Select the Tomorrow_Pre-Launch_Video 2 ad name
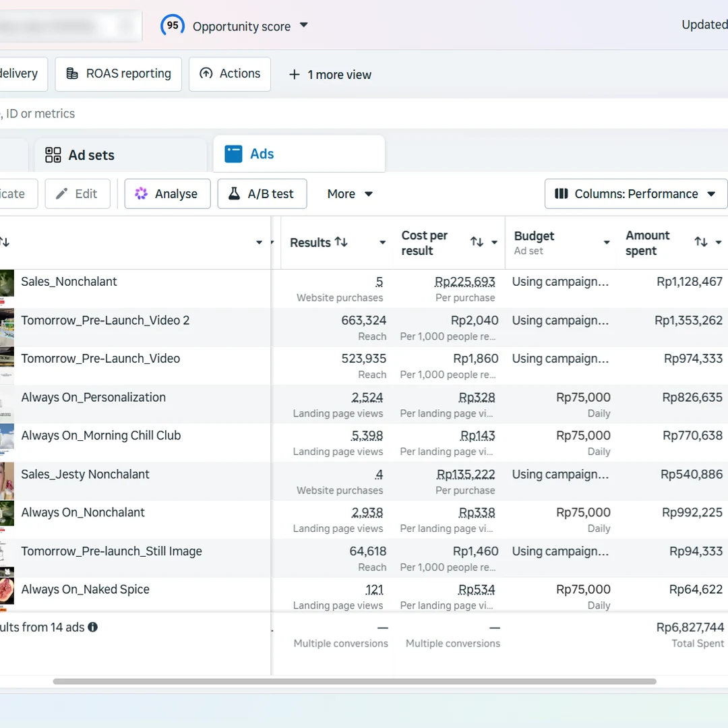The height and width of the screenshot is (728, 728). 105,320
